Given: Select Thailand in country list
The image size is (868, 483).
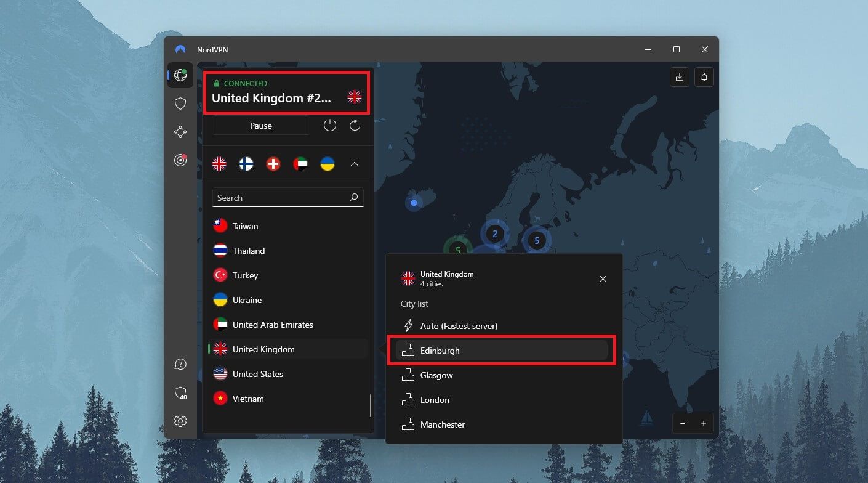Looking at the screenshot, I should (288, 251).
